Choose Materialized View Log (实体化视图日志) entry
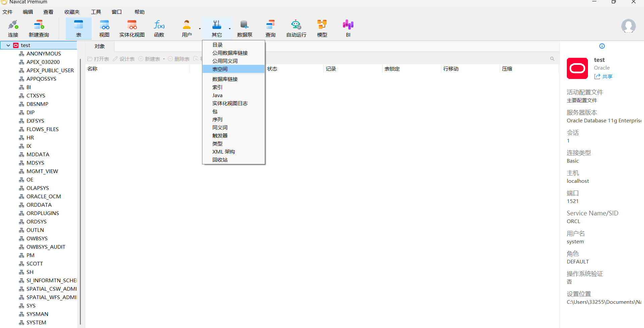The width and height of the screenshot is (644, 328). click(x=234, y=103)
